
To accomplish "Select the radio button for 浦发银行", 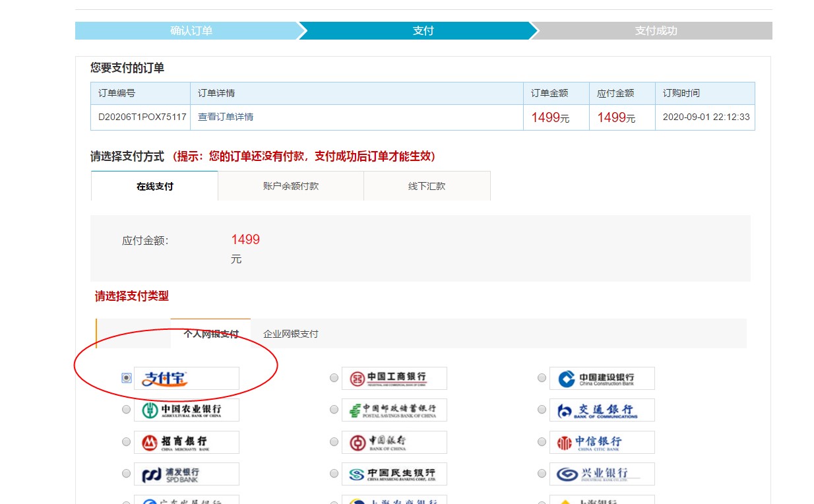I will click(126, 474).
